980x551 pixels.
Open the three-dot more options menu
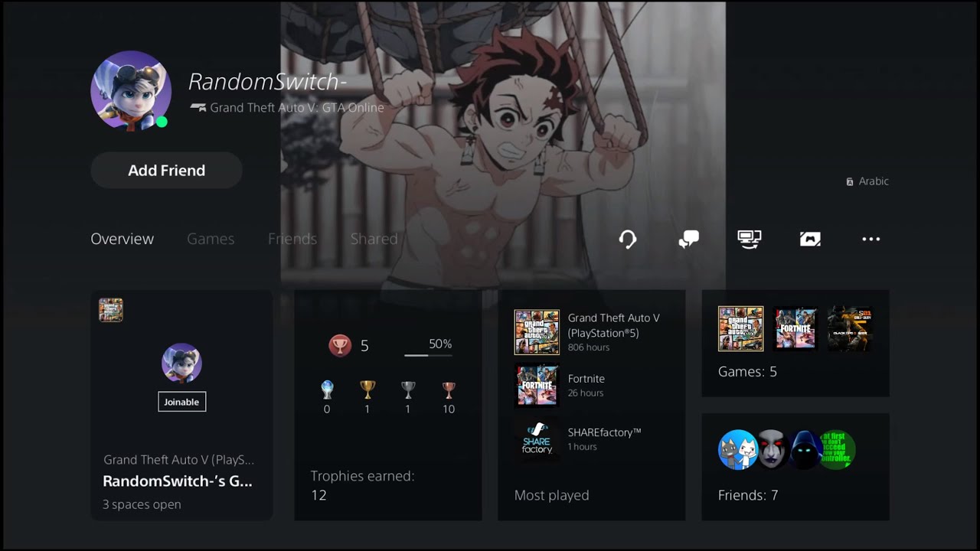point(871,240)
